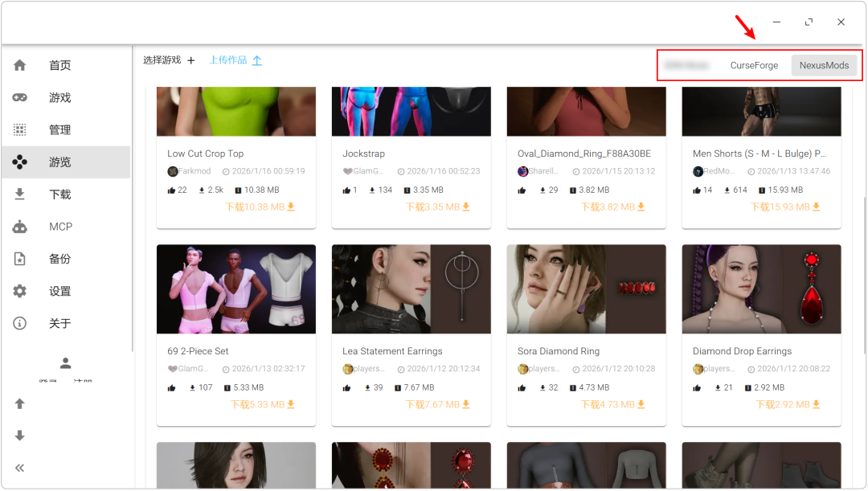
Task: Click the user account avatar icon
Action: (x=65, y=363)
